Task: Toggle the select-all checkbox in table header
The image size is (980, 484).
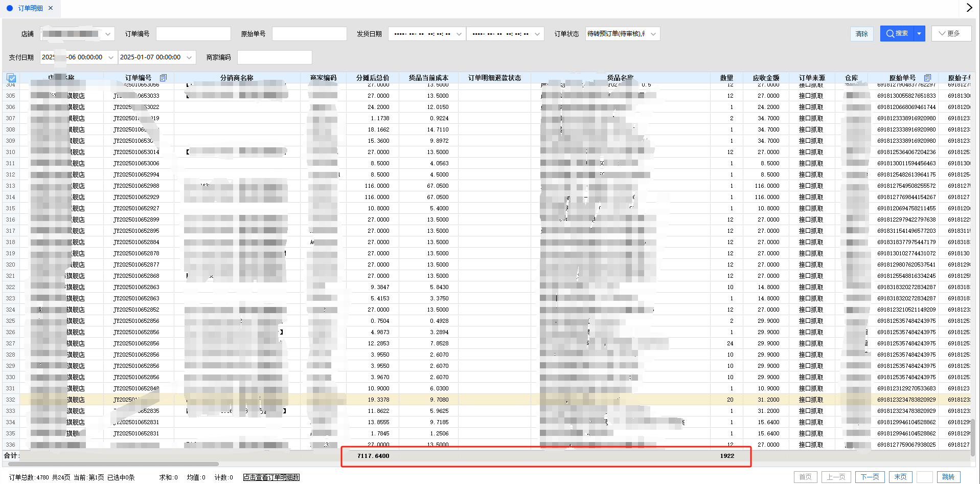Action: 11,78
